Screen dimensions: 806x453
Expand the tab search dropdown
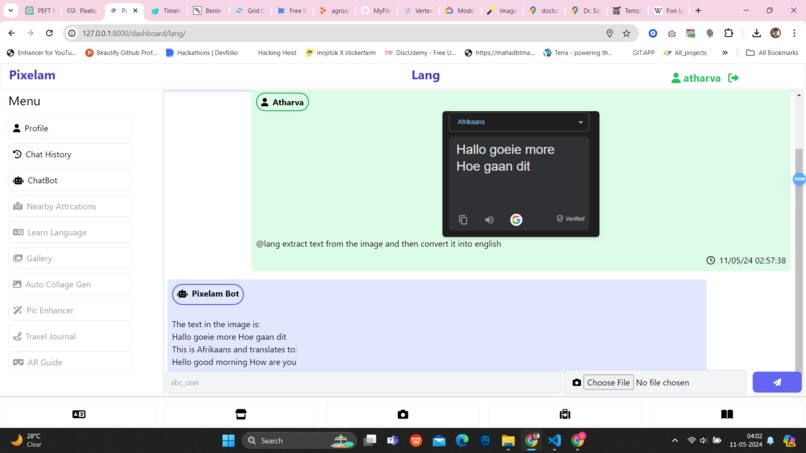10,10
